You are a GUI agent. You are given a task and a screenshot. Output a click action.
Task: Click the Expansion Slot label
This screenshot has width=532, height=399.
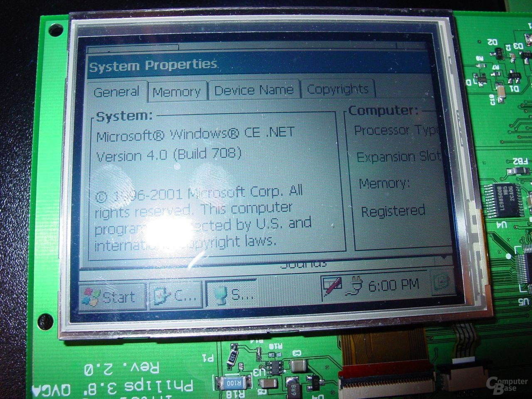click(398, 157)
